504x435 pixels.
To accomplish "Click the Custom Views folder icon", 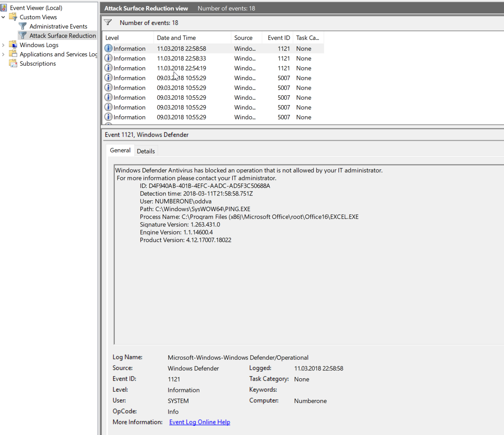I will coord(13,17).
